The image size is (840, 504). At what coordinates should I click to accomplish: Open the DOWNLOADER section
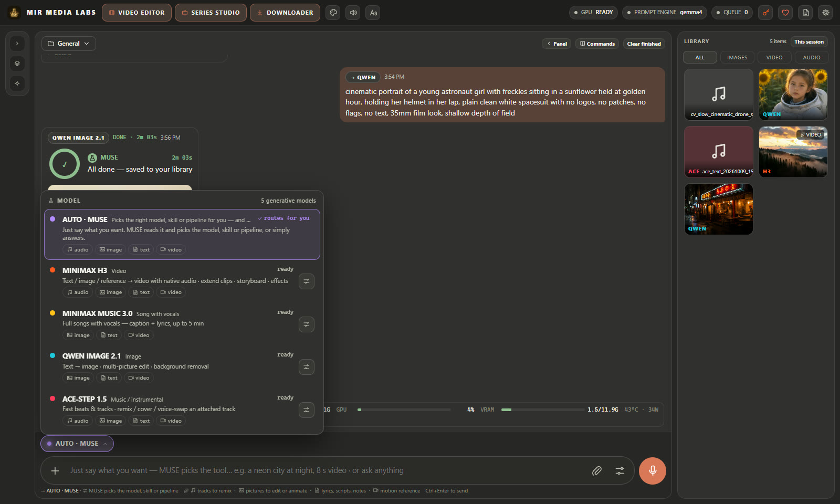[x=285, y=13]
